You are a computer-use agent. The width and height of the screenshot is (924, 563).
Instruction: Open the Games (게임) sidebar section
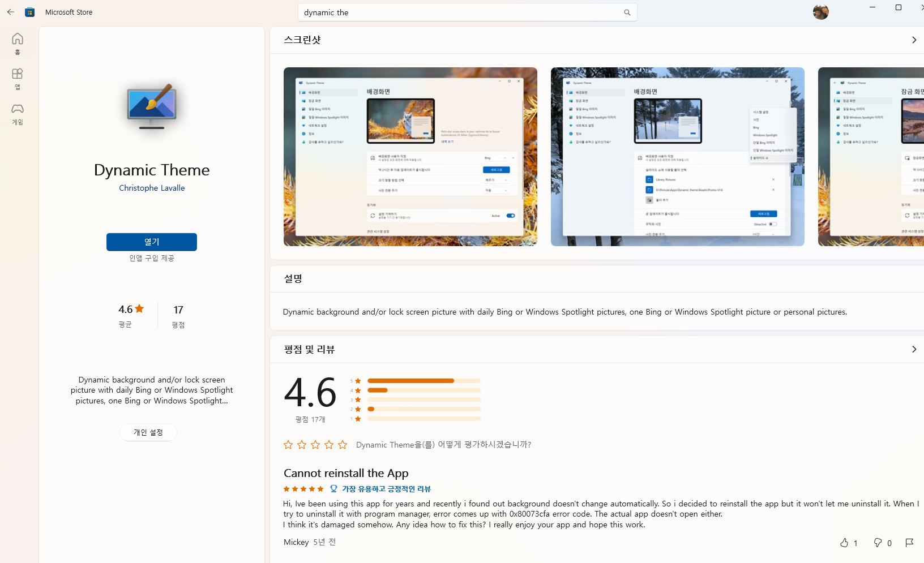coord(18,114)
